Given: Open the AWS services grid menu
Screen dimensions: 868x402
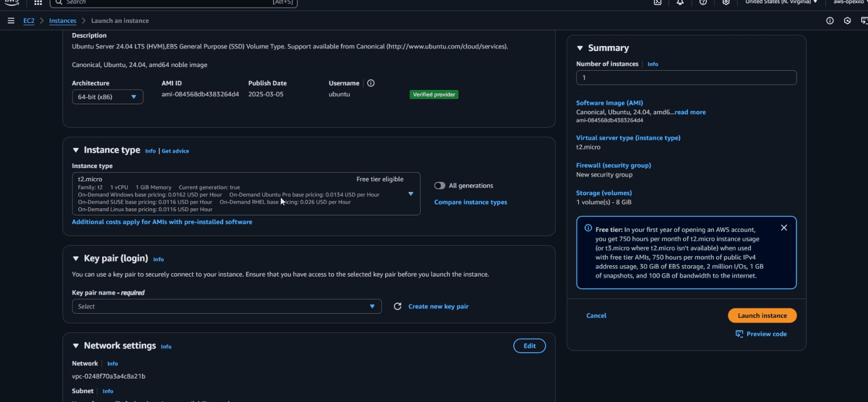Looking at the screenshot, I should tap(38, 3).
